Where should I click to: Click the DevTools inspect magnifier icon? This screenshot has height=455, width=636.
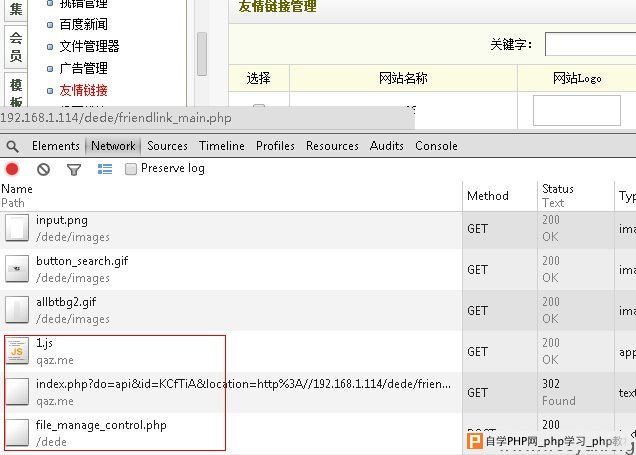pyautogui.click(x=12, y=146)
